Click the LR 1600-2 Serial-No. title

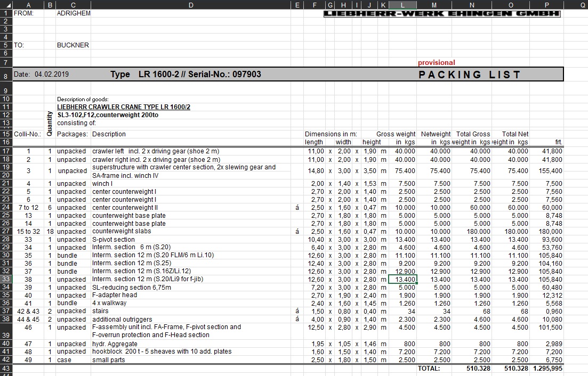(x=186, y=74)
